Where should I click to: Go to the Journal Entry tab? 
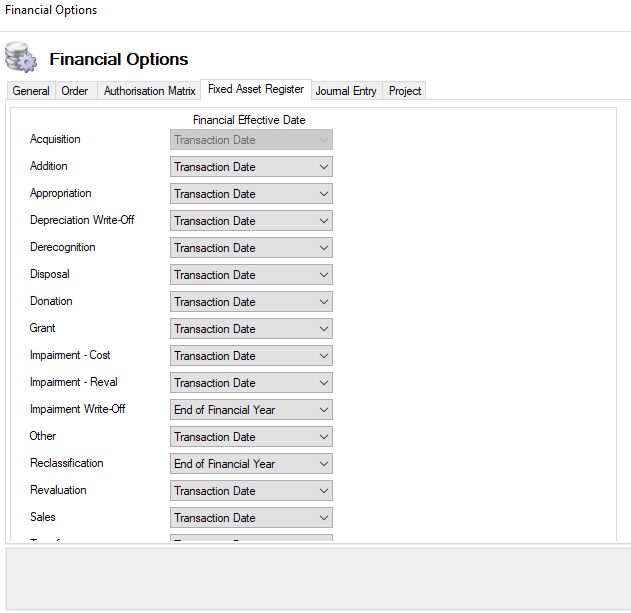click(346, 91)
